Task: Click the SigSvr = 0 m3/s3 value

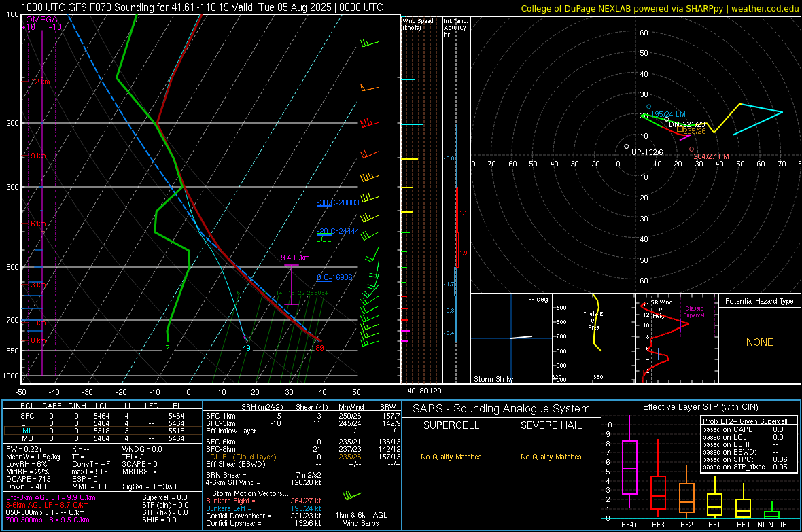Action: click(x=150, y=487)
